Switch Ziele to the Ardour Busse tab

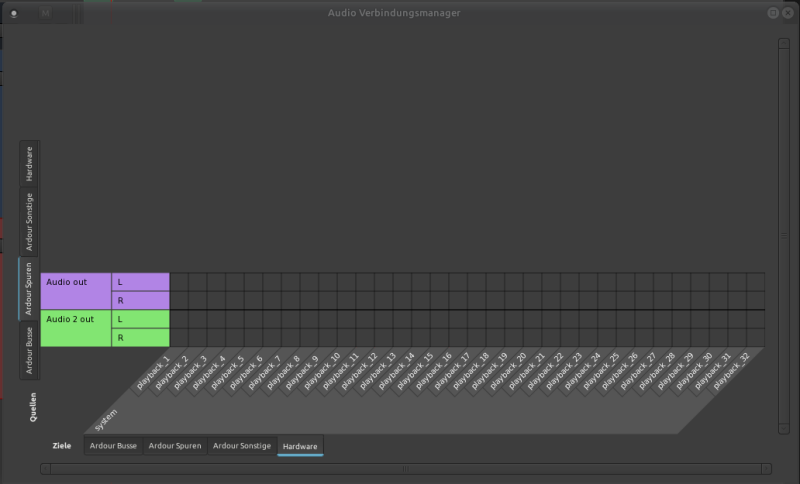pos(113,445)
